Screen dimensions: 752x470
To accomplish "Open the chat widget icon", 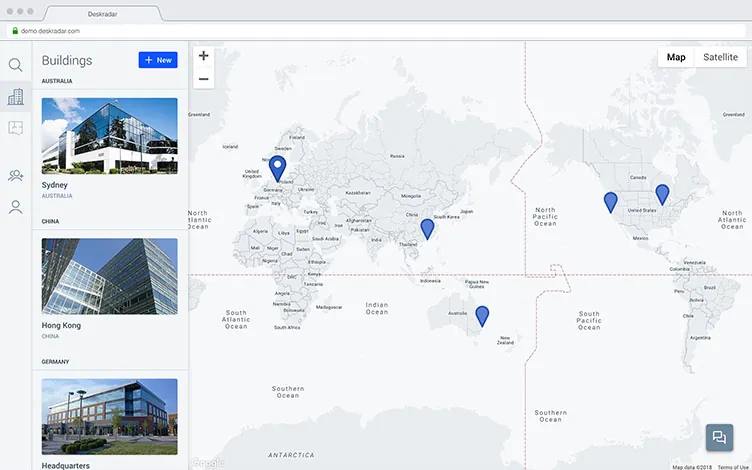I will pos(719,437).
